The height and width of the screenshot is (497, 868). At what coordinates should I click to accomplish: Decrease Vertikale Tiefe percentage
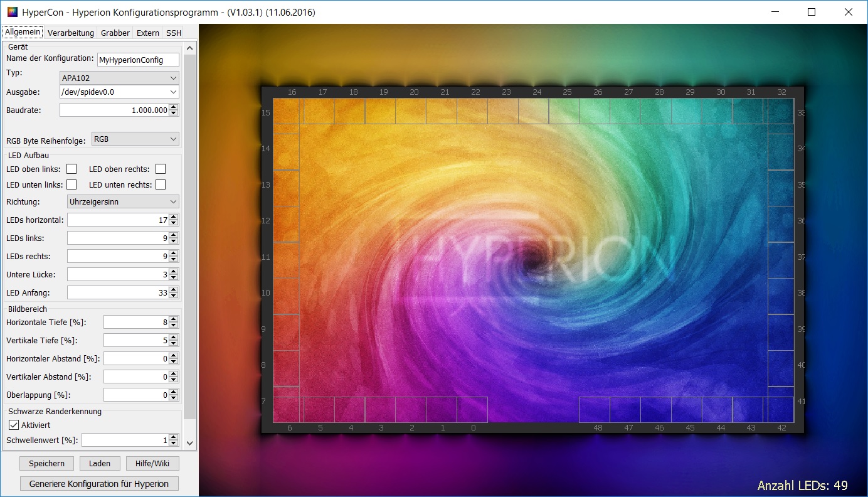(174, 343)
